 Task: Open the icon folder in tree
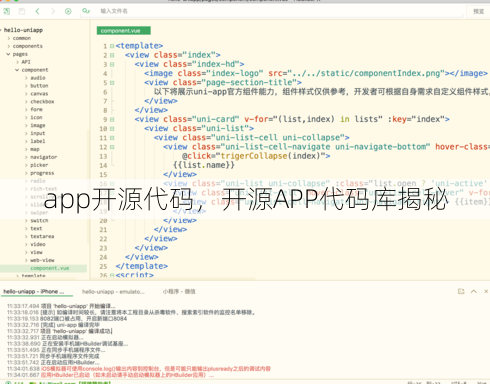(x=36, y=118)
